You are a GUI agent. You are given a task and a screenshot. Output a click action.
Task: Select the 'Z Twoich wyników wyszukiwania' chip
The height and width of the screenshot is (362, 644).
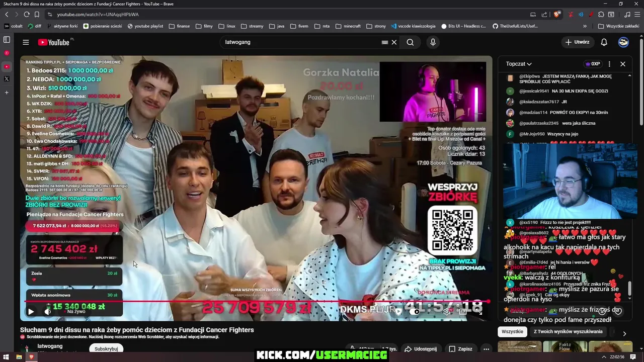click(x=568, y=332)
